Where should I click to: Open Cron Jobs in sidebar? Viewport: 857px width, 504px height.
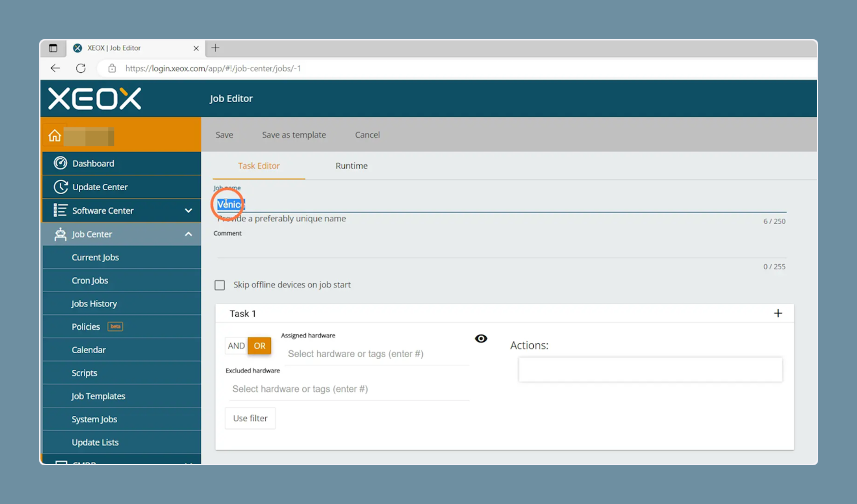pyautogui.click(x=122, y=280)
